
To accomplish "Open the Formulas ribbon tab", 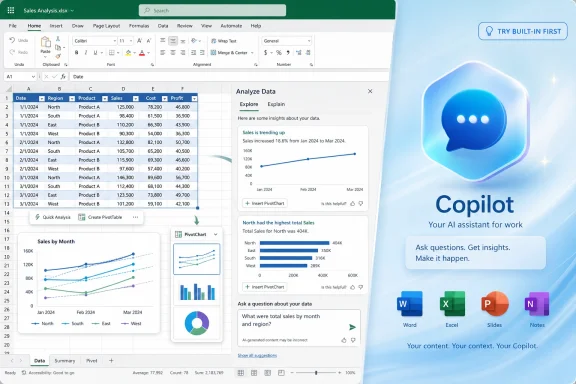I will click(x=139, y=26).
